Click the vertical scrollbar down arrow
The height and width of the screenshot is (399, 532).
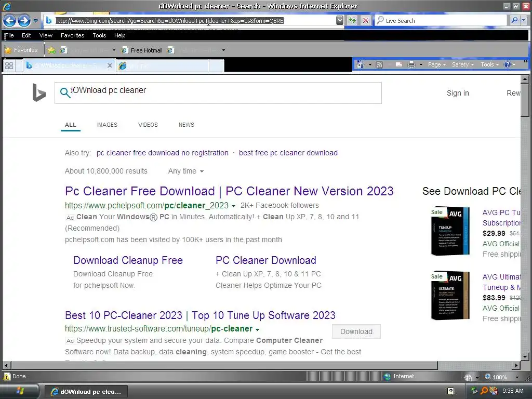pyautogui.click(x=525, y=357)
